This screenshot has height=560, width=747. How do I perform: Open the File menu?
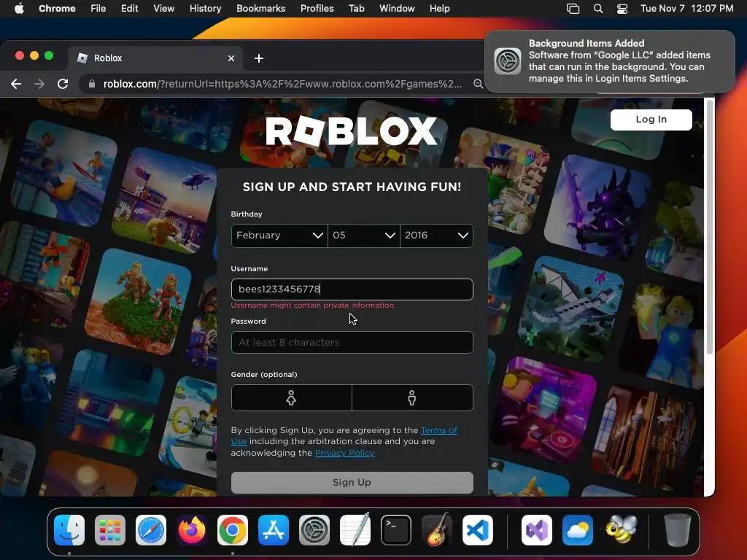tap(98, 9)
